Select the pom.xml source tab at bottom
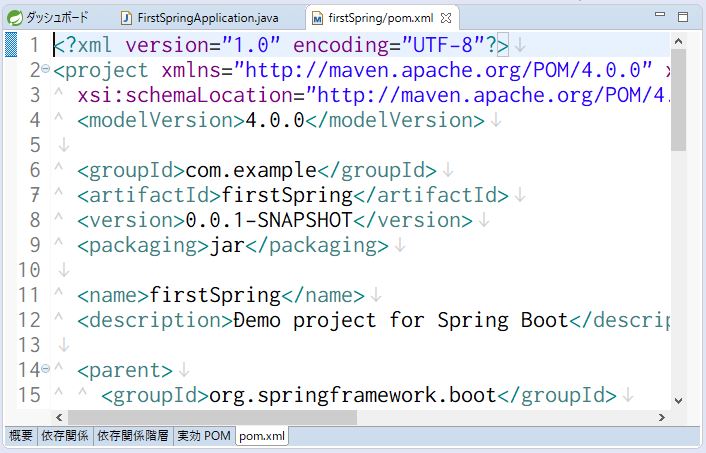 pyautogui.click(x=262, y=436)
